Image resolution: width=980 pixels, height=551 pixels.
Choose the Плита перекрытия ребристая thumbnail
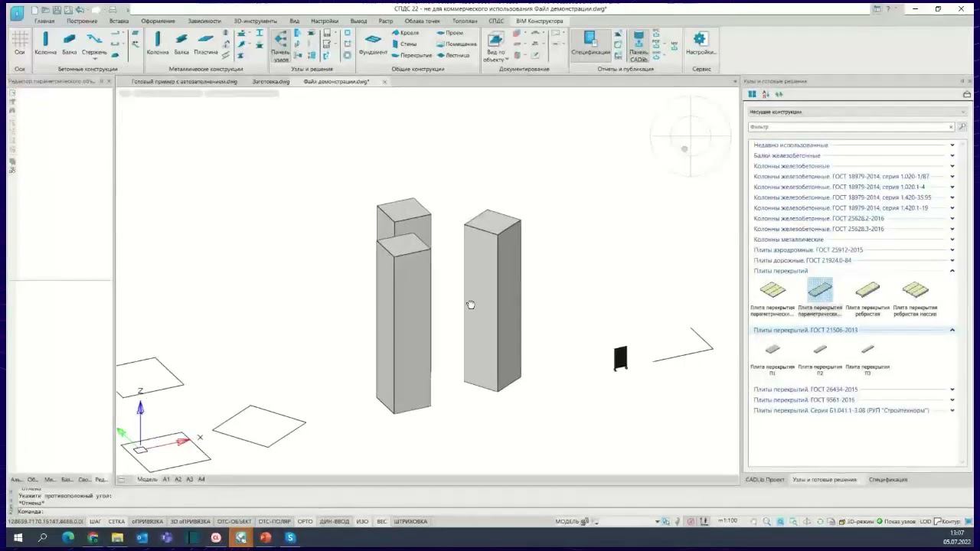point(867,298)
